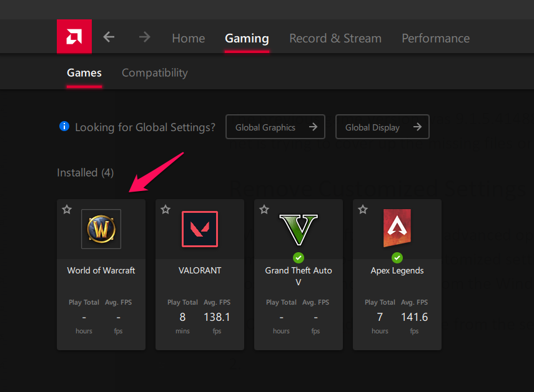This screenshot has width=534, height=392.
Task: Favorite Apex Legends with star
Action: point(363,209)
